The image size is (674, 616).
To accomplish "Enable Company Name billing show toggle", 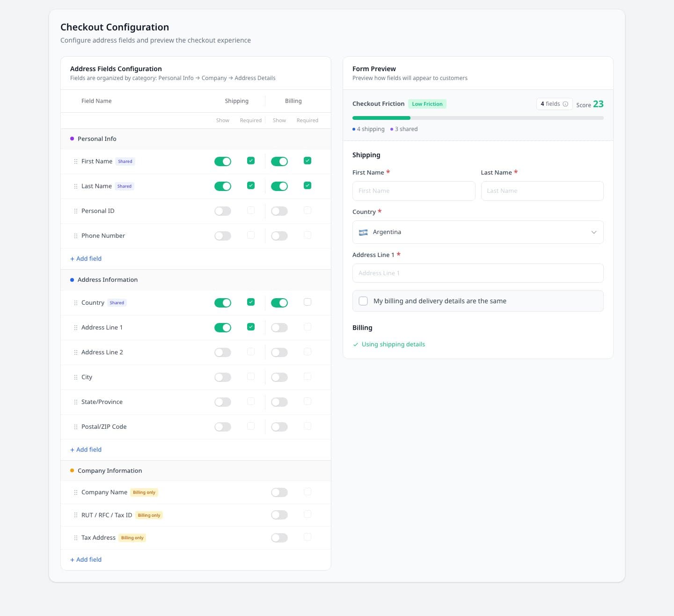I will [x=279, y=492].
